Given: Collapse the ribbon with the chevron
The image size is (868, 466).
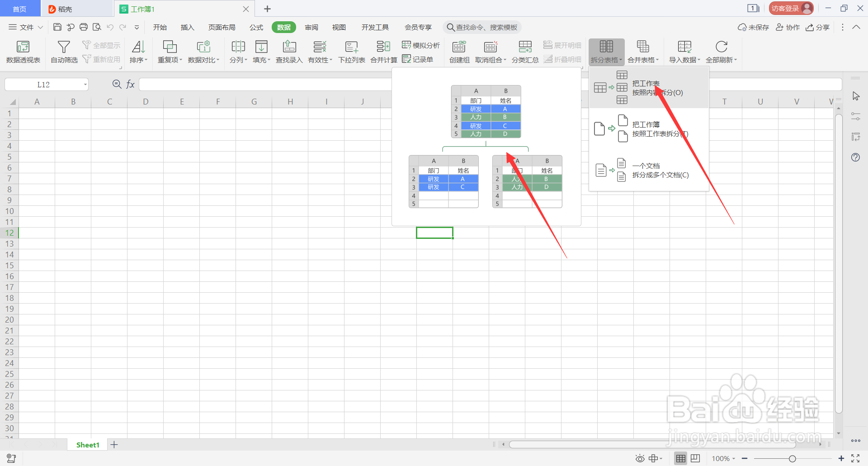Looking at the screenshot, I should (x=856, y=27).
